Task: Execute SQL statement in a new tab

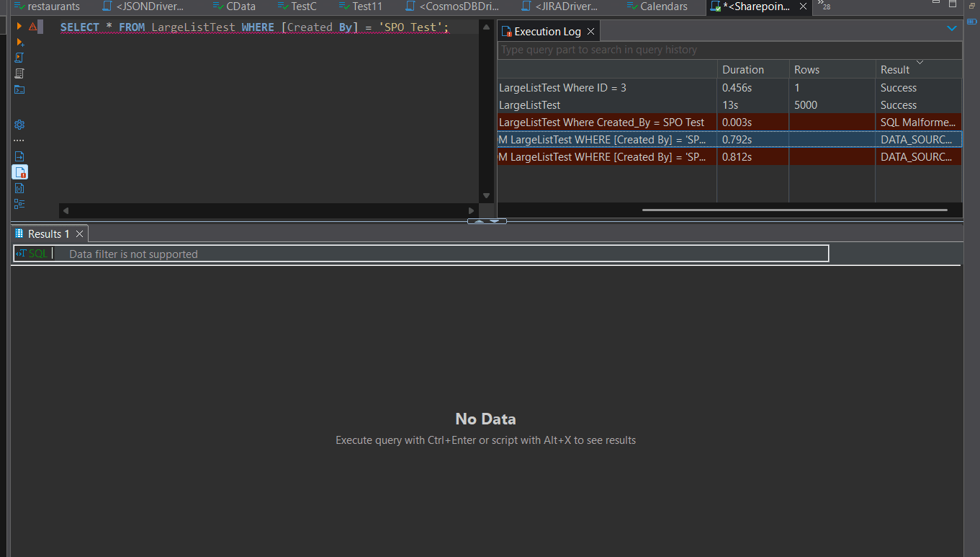Action: pyautogui.click(x=19, y=42)
